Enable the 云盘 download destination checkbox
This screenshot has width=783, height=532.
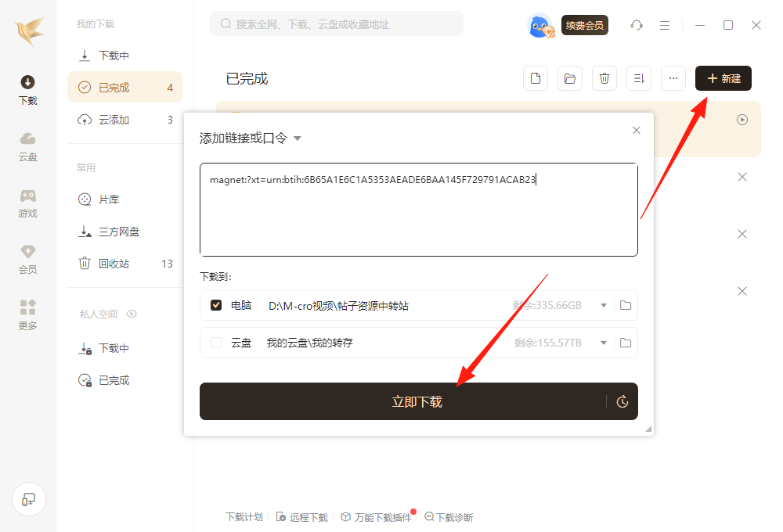pyautogui.click(x=216, y=343)
